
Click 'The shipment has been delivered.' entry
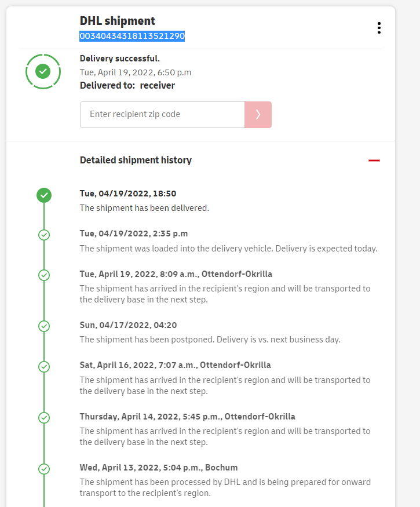(x=144, y=208)
